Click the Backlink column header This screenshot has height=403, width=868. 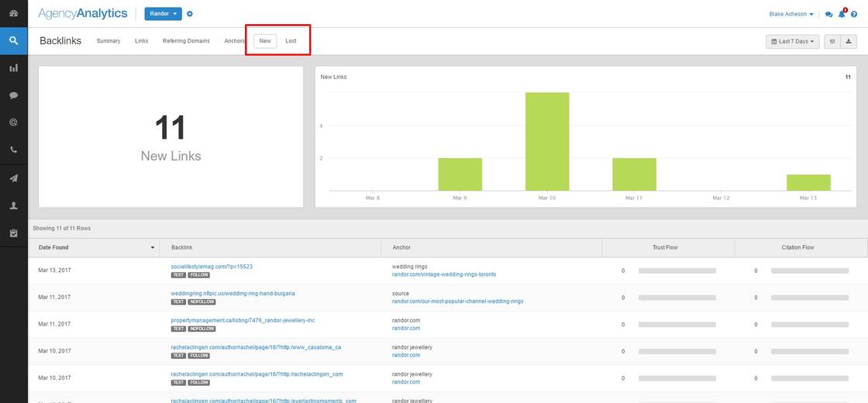270,247
